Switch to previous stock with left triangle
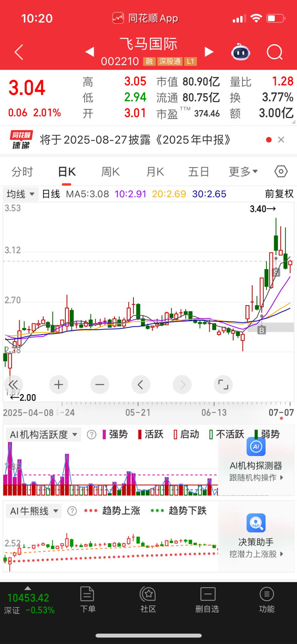The height and width of the screenshot is (644, 297). (90, 52)
